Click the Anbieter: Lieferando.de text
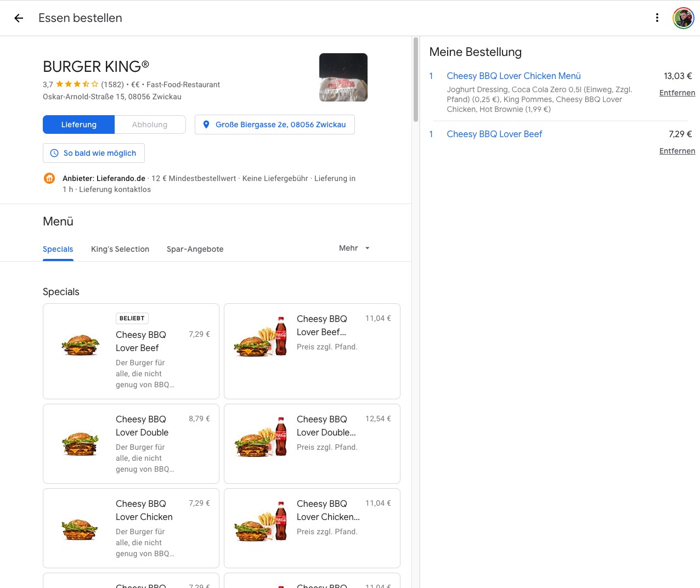This screenshot has height=588, width=700. [x=104, y=178]
